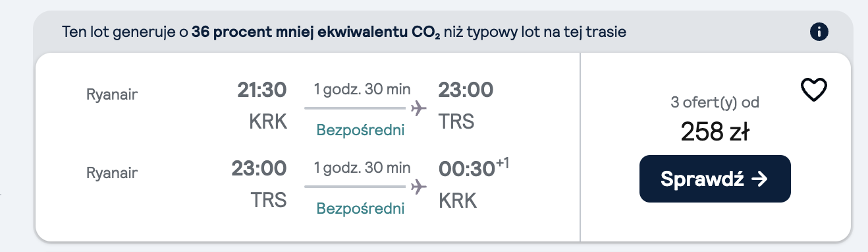868x252 pixels.
Task: Click the outbound 23:00 TRS arrival
Action: [x=466, y=106]
